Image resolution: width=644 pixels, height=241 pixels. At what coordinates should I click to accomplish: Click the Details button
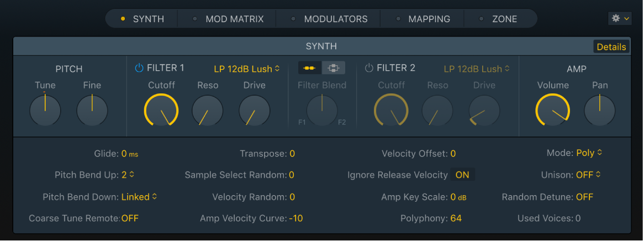(x=611, y=47)
